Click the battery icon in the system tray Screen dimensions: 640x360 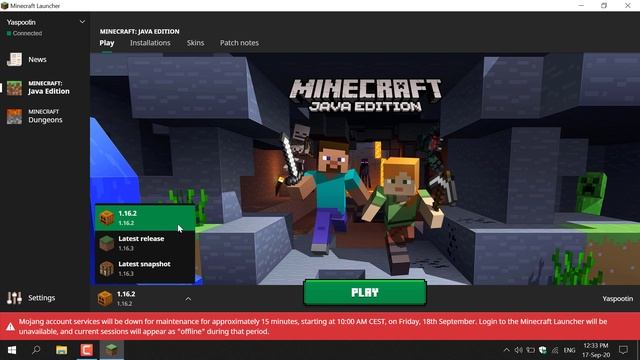pos(531,350)
